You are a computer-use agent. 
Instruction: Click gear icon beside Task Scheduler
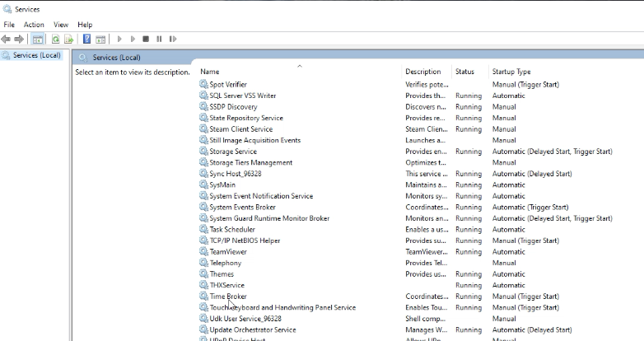click(x=203, y=229)
